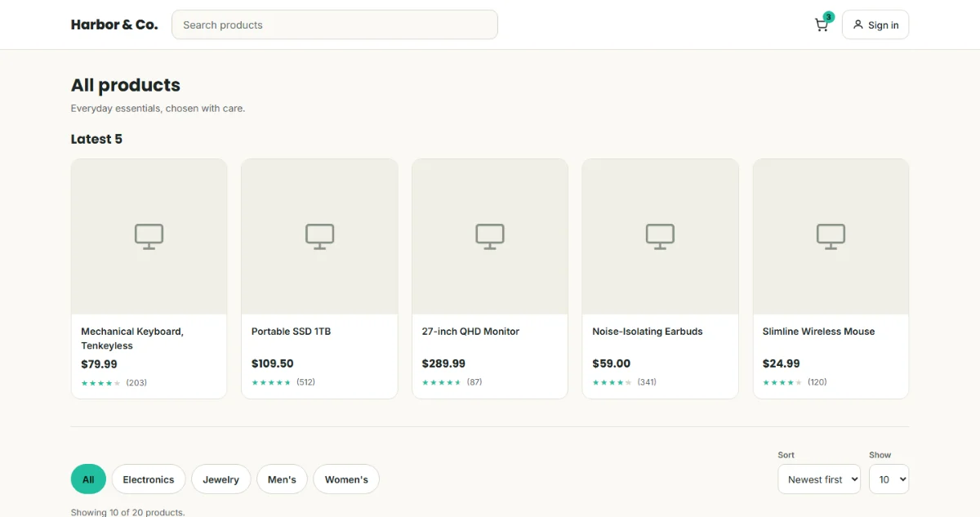
Task: Filter by the Women's category
Action: pyautogui.click(x=346, y=479)
